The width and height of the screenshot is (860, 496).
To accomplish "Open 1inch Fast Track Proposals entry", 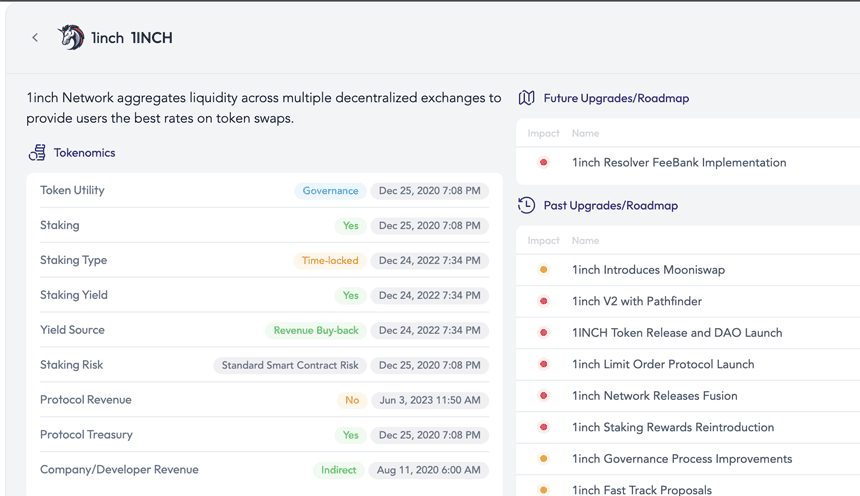I will [642, 489].
